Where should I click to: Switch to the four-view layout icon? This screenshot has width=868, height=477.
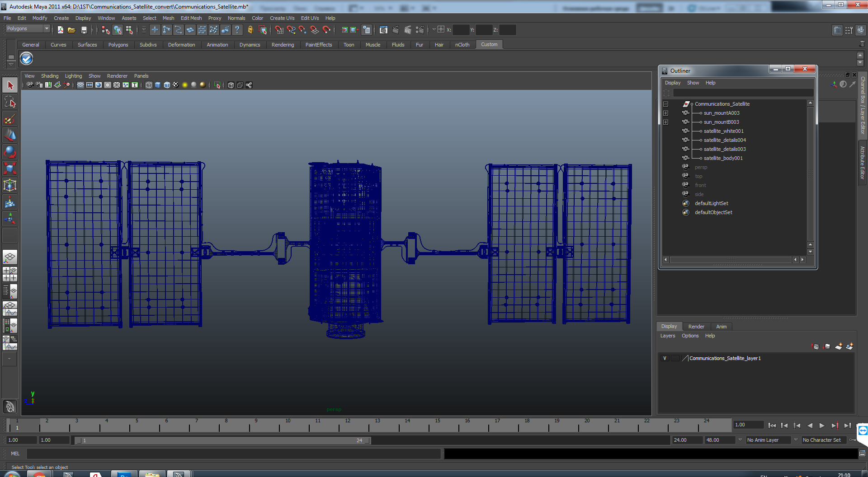[10, 274]
